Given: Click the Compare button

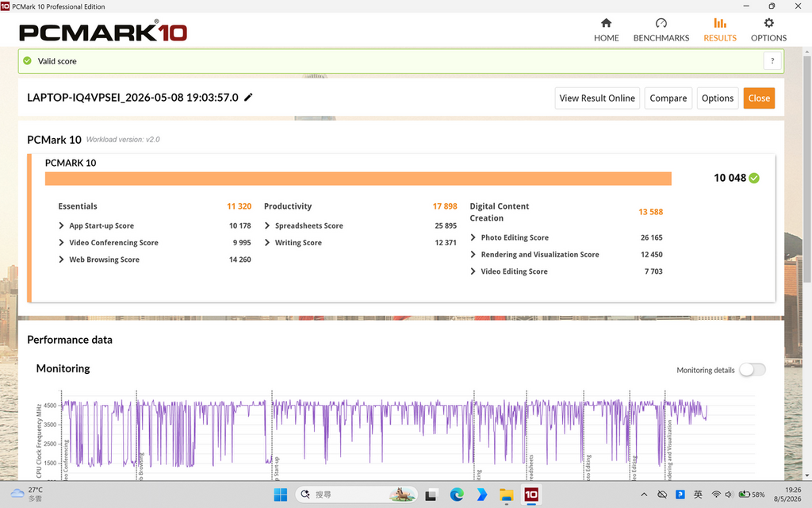Looking at the screenshot, I should 668,98.
